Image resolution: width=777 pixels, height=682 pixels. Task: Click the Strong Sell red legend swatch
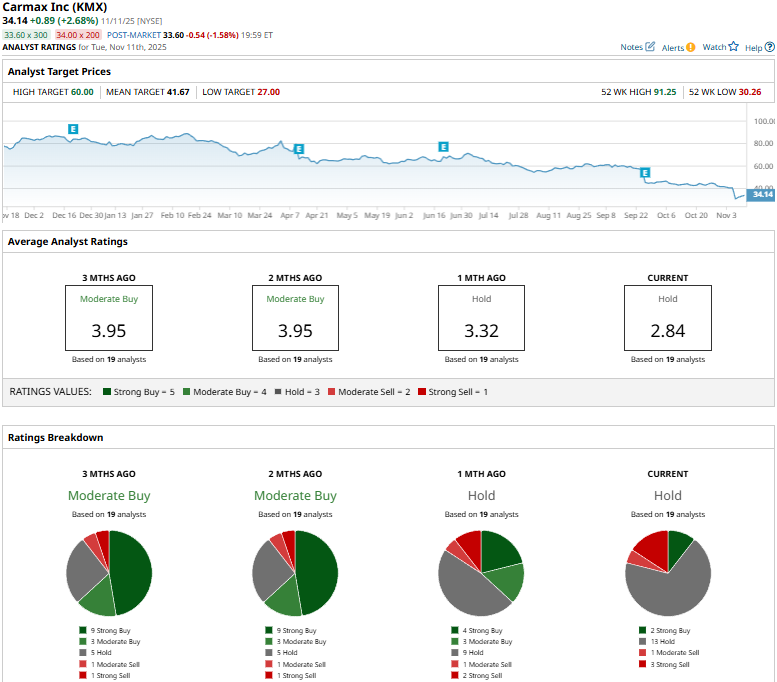pyautogui.click(x=422, y=392)
